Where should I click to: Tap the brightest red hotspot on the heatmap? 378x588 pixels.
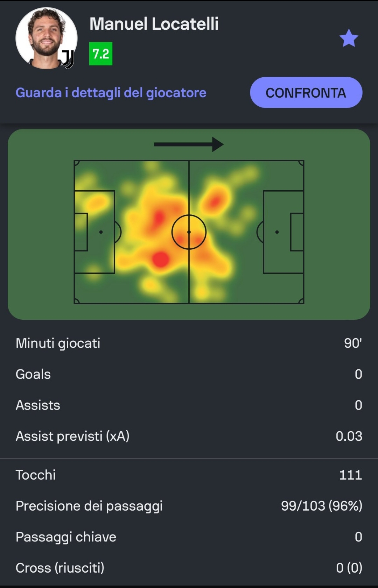(161, 259)
